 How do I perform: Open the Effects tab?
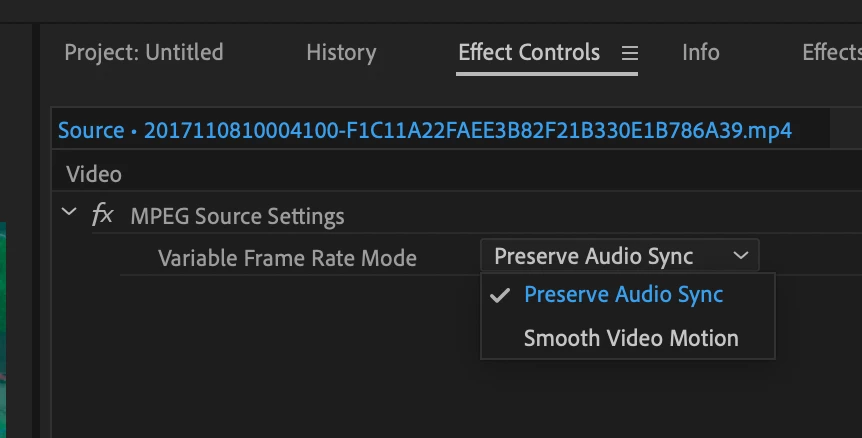click(832, 52)
